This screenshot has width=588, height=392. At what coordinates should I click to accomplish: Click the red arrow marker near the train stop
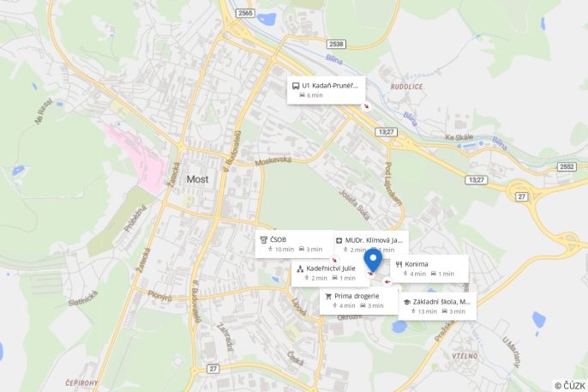click(366, 106)
